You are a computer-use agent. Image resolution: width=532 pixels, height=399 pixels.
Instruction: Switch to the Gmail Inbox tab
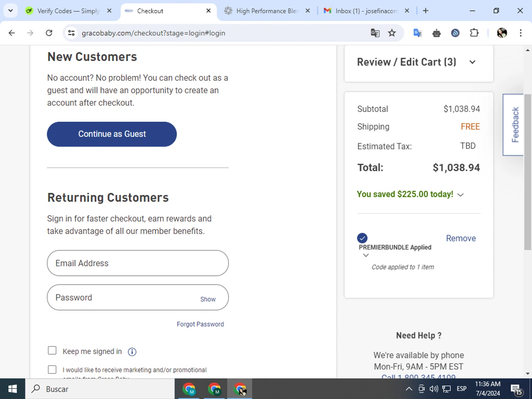coord(365,11)
